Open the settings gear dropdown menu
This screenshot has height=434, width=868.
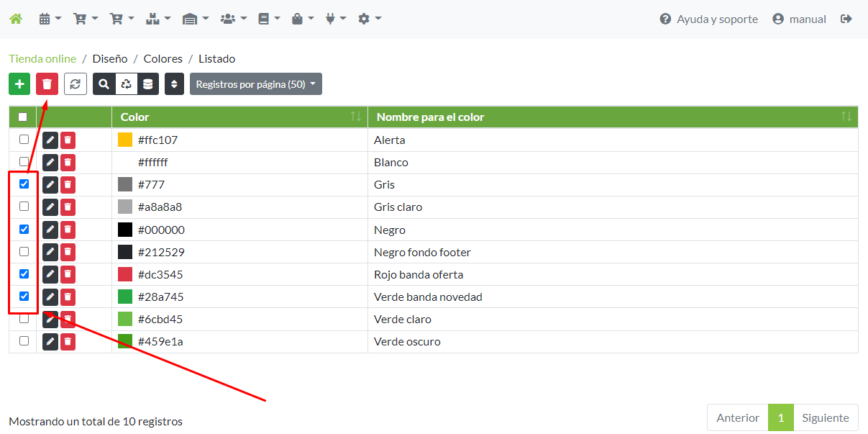[x=369, y=19]
